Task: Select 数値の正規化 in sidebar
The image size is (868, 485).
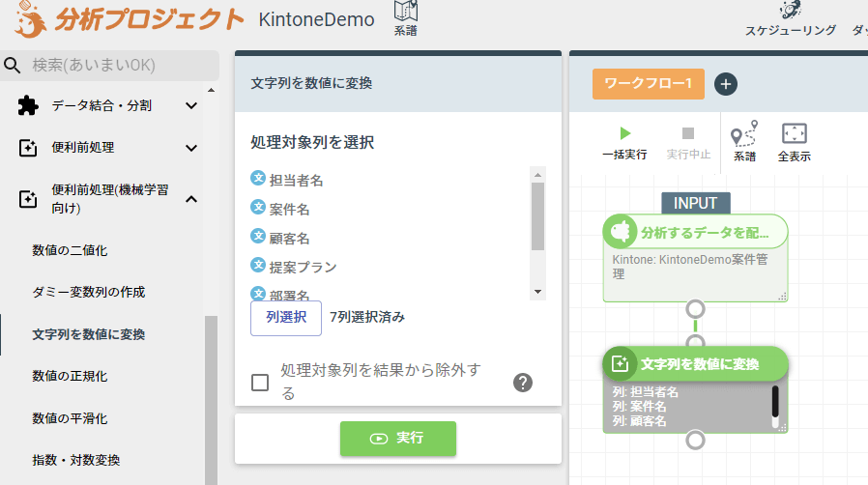Action: pyautogui.click(x=70, y=376)
